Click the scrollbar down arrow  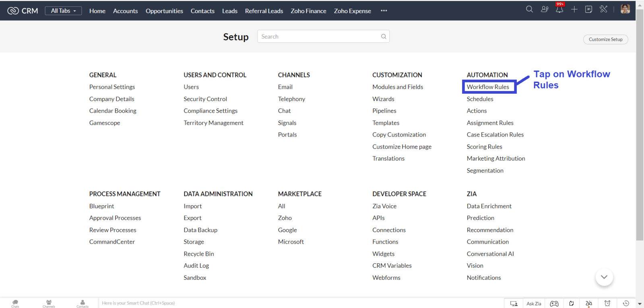(x=640, y=304)
